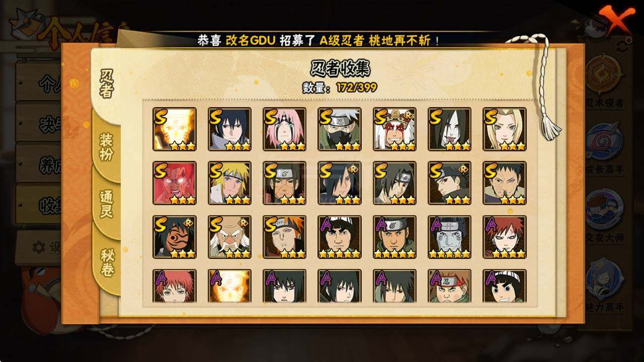
Task: Select the red-skinned Might Guy S-rank portrait
Action: pos(174,183)
